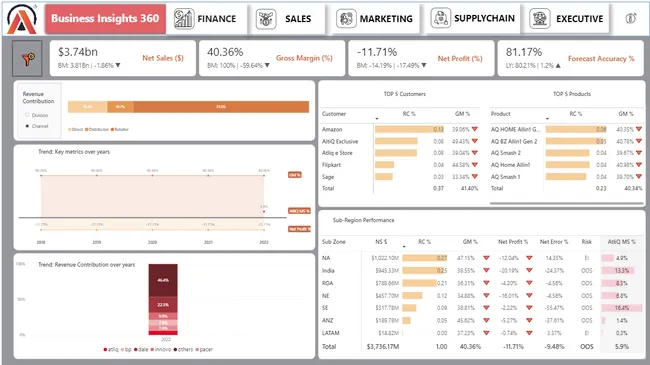Select the Division radio option
The image size is (650, 365).
[27, 115]
